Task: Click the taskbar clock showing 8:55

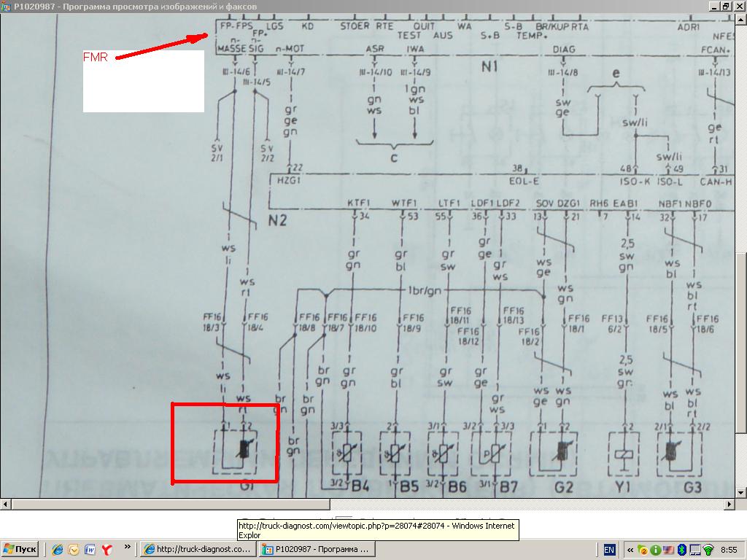Action: tap(729, 550)
